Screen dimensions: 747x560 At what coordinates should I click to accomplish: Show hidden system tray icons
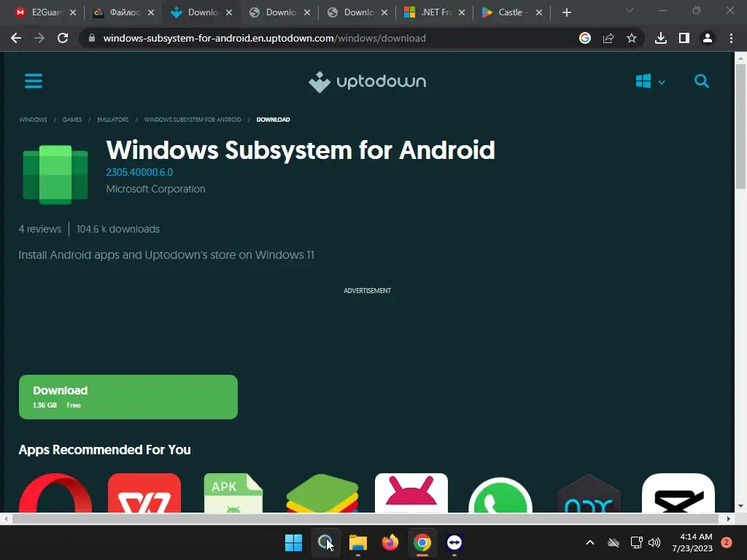[589, 542]
